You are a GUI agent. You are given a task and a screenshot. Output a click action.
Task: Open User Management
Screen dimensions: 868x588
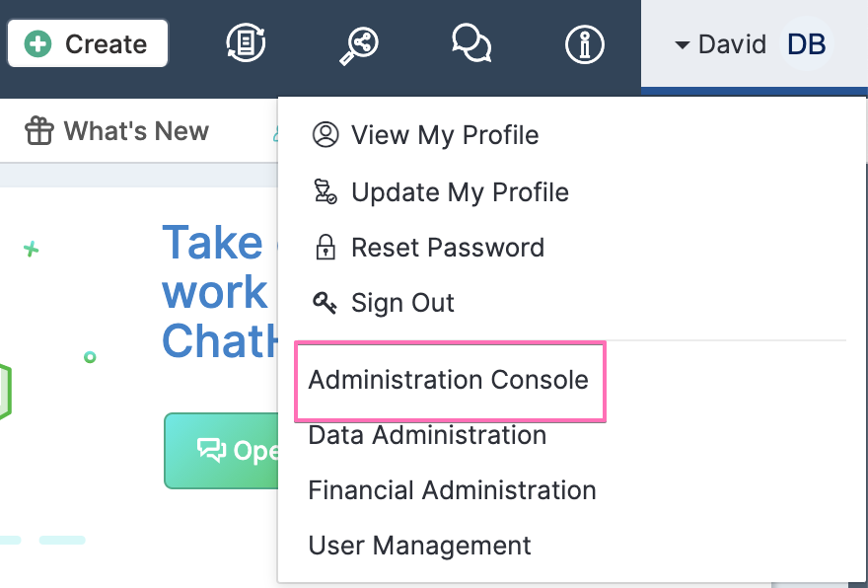pos(419,546)
